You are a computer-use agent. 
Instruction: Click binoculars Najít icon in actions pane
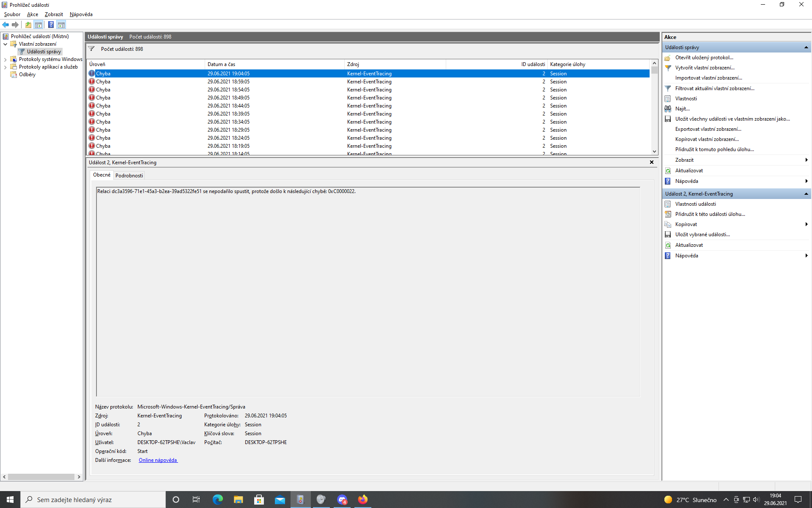(x=668, y=109)
